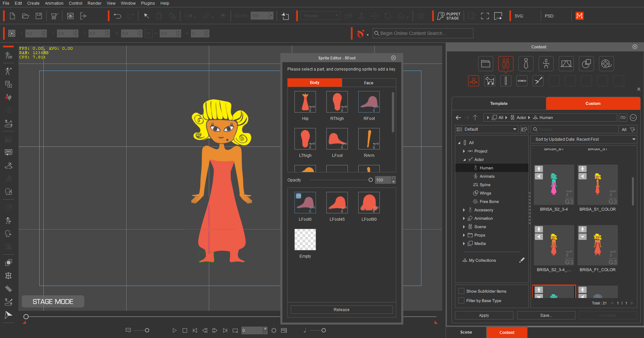The width and height of the screenshot is (644, 338).
Task: Toggle the grid icon in transform bar
Action: point(12,33)
